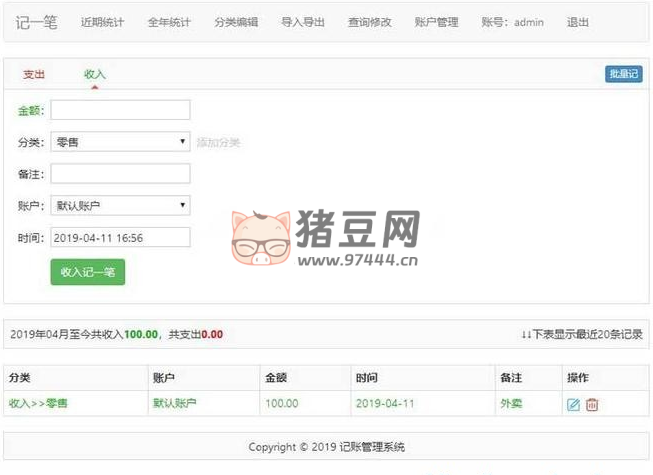The image size is (653, 475).
Task: Click the edit pencil icon in record row
Action: coord(573,404)
